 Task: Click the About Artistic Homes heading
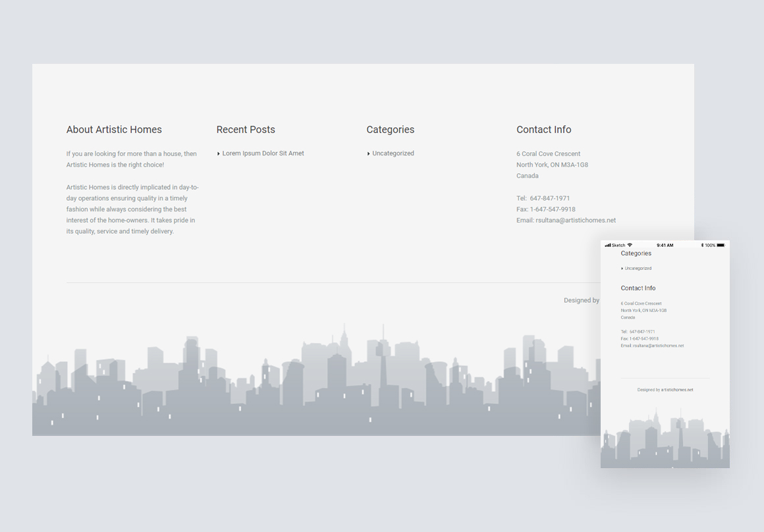pos(114,130)
